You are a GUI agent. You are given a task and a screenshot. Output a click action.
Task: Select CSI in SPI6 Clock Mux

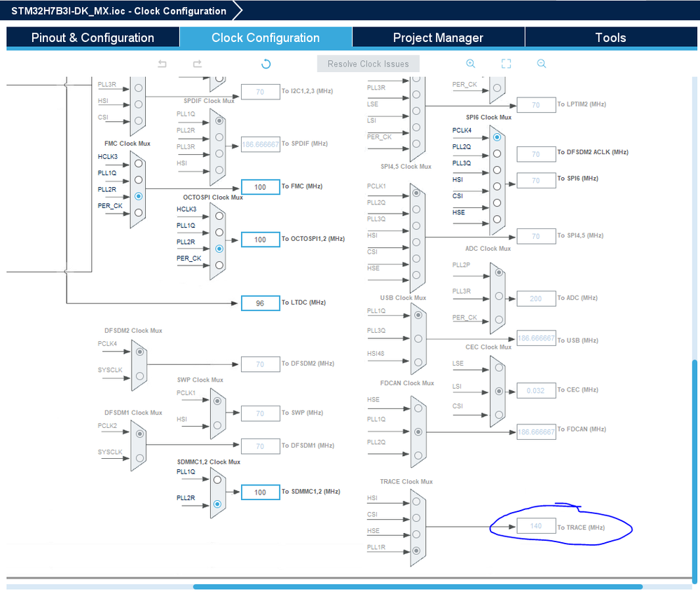(x=497, y=202)
